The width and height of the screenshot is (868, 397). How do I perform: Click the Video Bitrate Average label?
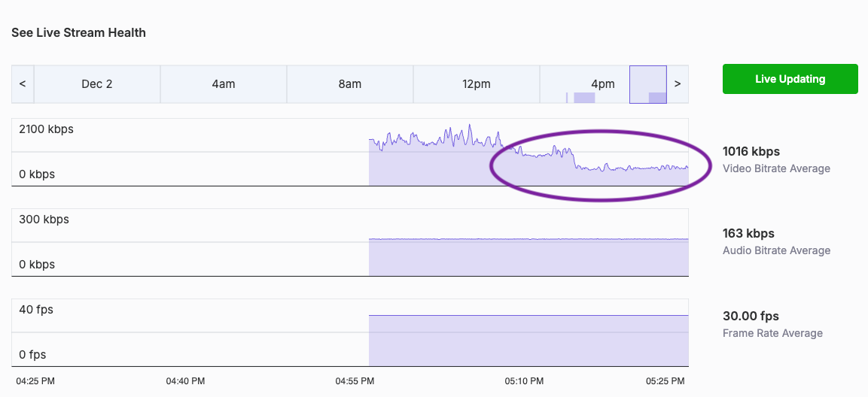[x=777, y=168]
